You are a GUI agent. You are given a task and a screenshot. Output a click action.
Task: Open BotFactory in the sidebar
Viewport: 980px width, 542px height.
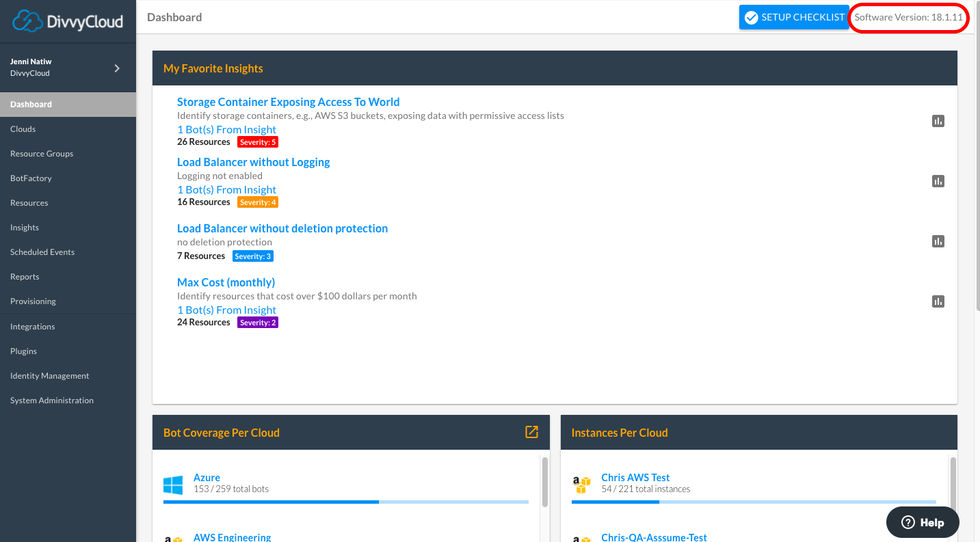pyautogui.click(x=68, y=178)
